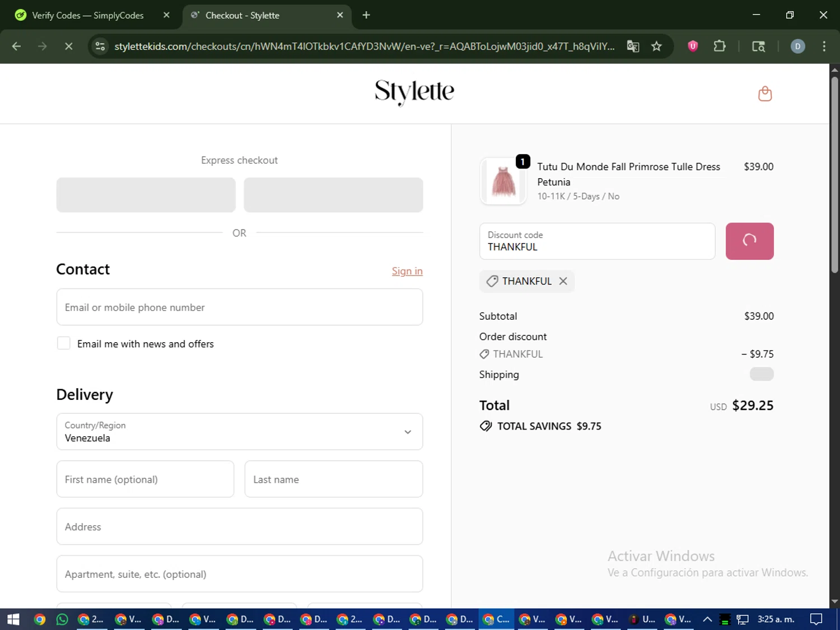
Task: Open the network tray icon
Action: coord(743,619)
